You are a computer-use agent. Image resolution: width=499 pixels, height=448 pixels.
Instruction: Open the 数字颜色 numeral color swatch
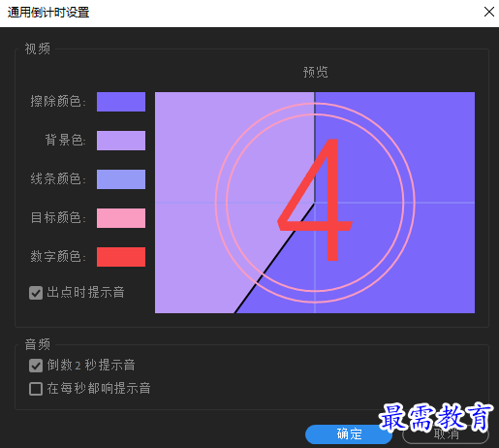(x=121, y=257)
